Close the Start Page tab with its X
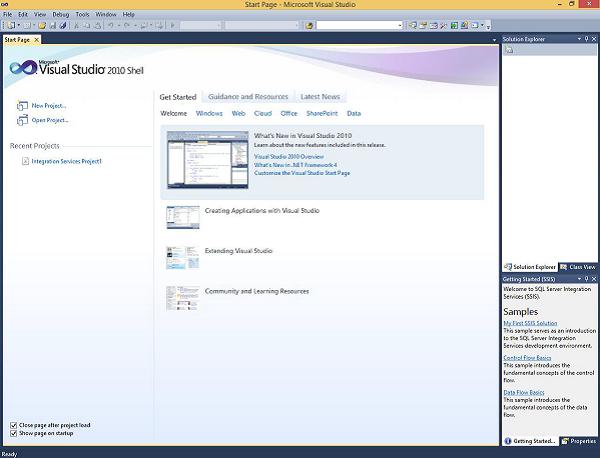 click(37, 39)
